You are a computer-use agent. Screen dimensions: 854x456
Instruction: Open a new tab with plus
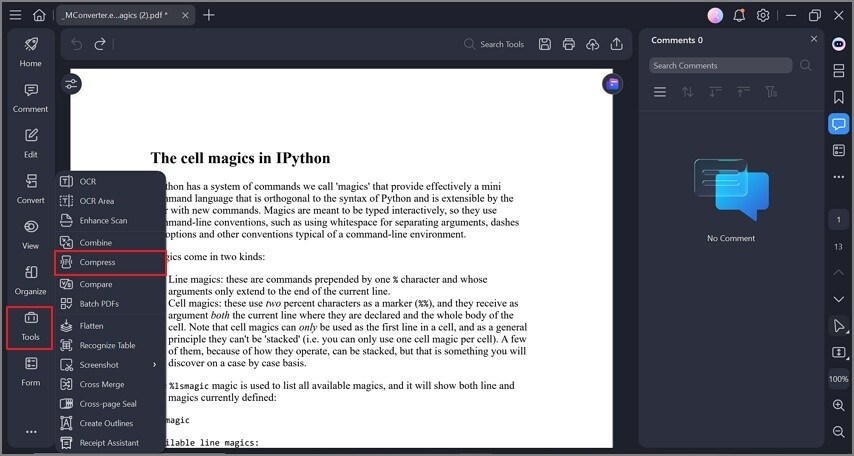(209, 15)
